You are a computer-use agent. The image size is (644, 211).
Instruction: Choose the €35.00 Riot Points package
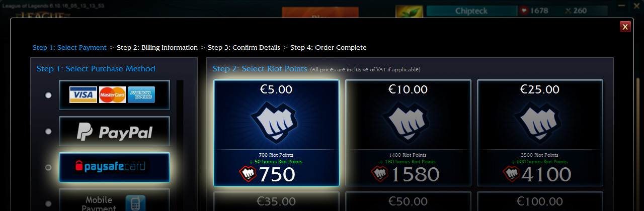[276, 201]
